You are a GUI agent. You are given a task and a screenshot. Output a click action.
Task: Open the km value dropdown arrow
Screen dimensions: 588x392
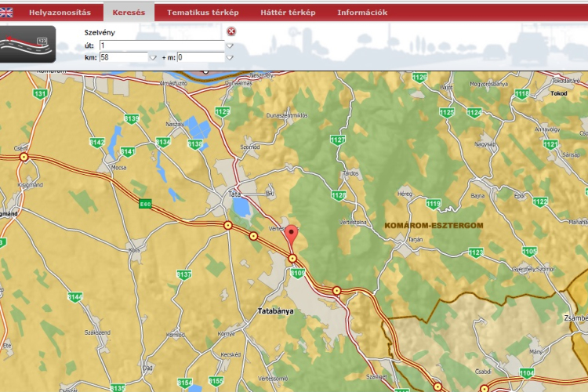(x=154, y=58)
